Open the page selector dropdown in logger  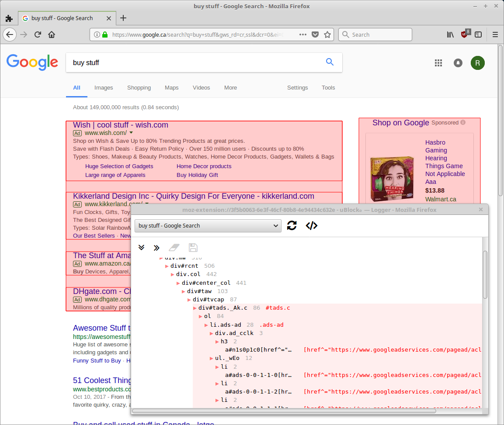208,225
